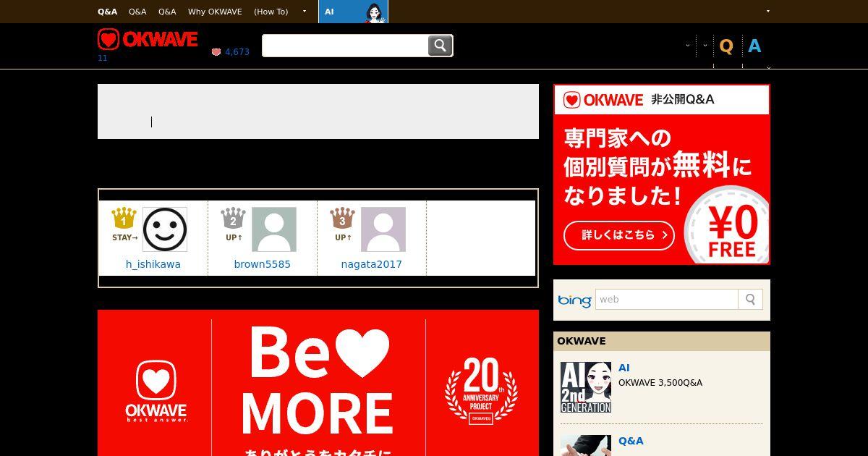
Task: Click the search magnifier button beside the header search box
Action: (x=440, y=46)
